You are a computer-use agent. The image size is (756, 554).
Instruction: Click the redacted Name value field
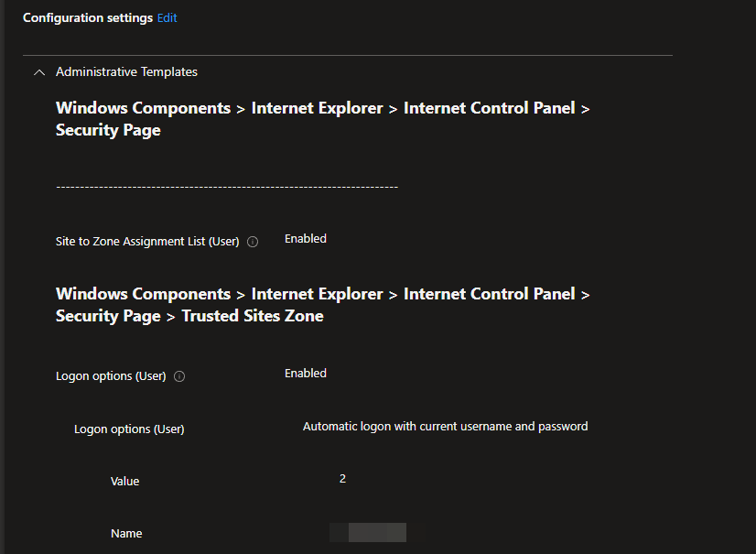[x=368, y=533]
